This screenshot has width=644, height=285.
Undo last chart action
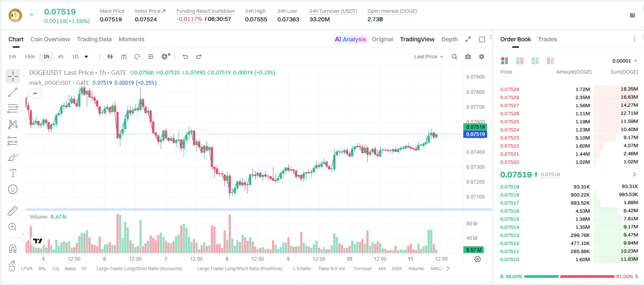pos(185,57)
